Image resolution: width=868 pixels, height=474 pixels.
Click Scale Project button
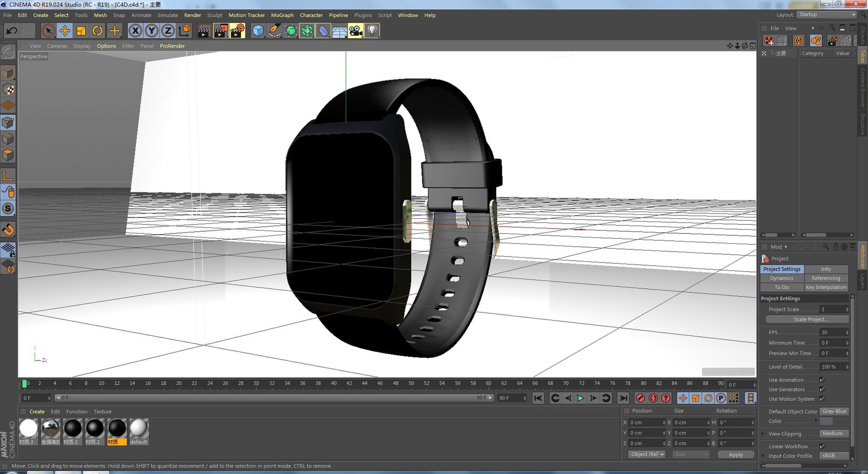point(807,319)
